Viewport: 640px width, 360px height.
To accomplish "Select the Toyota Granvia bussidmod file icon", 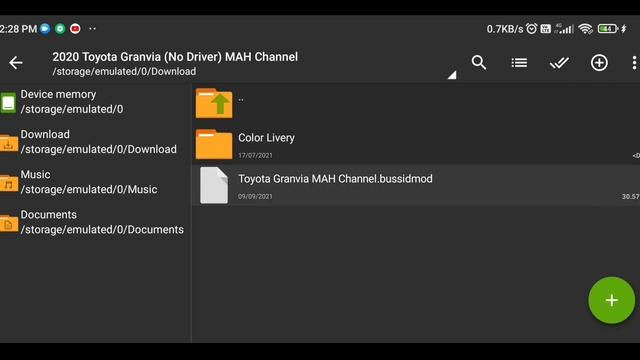I will pyautogui.click(x=214, y=185).
